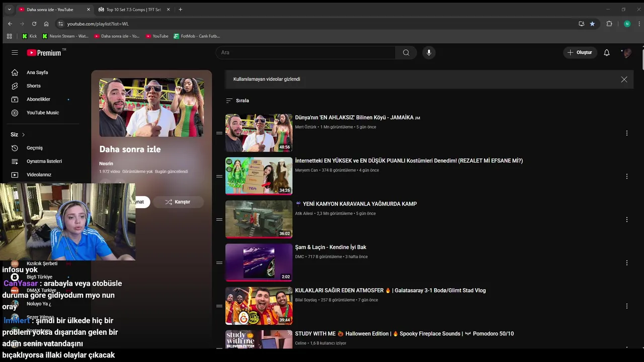The width and height of the screenshot is (644, 362).
Task: Click the Karıştır shuffle button
Action: (178, 202)
